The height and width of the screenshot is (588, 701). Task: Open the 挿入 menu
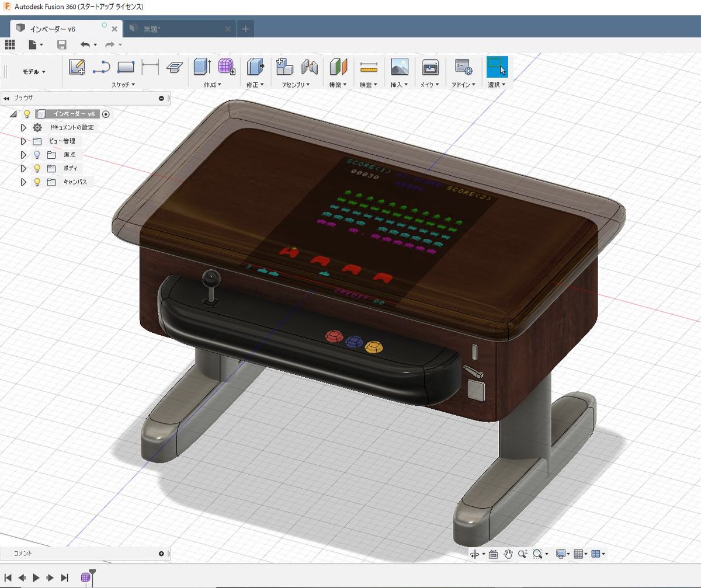pyautogui.click(x=400, y=85)
